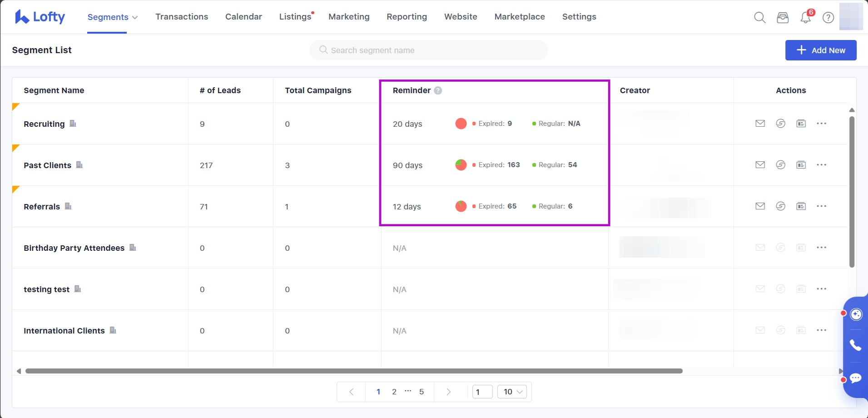Open the help question mark icon

coord(828,18)
